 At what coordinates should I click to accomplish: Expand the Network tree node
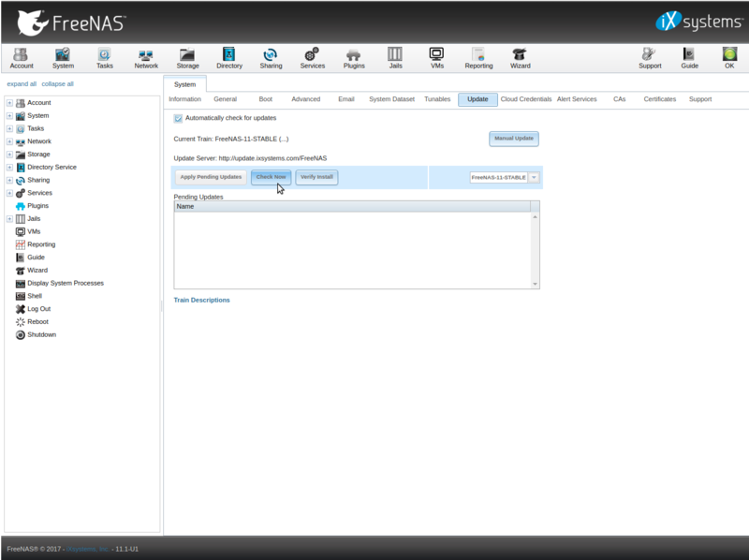(x=9, y=141)
